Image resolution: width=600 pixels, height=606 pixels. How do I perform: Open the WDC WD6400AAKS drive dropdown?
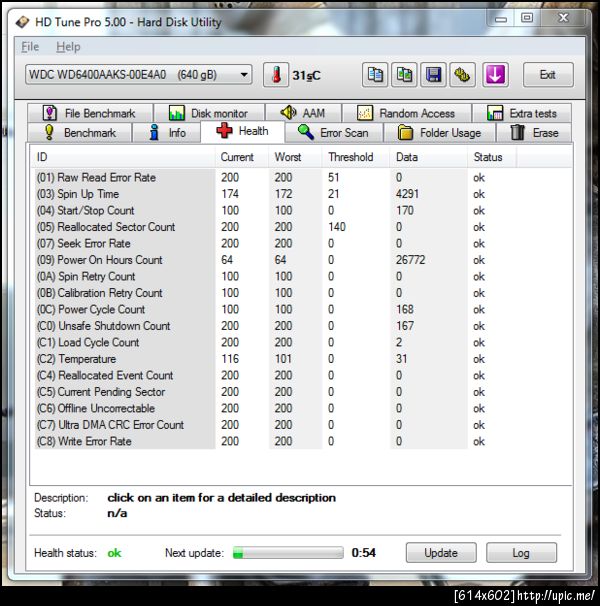139,75
